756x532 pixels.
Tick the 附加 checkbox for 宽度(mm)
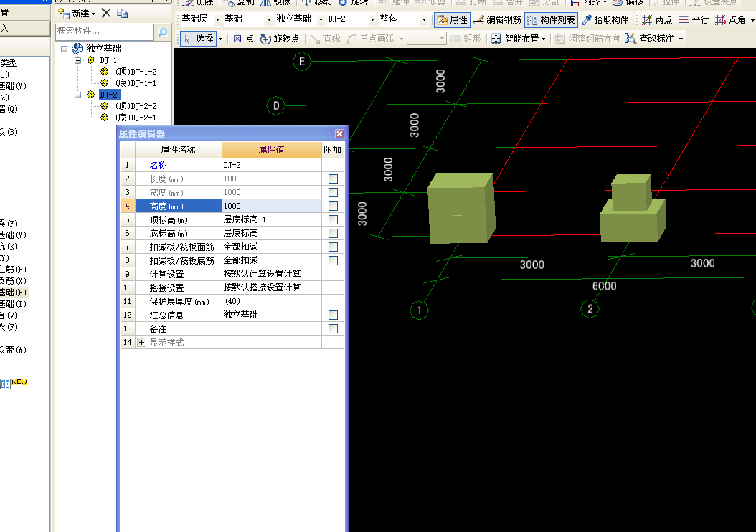(x=333, y=192)
